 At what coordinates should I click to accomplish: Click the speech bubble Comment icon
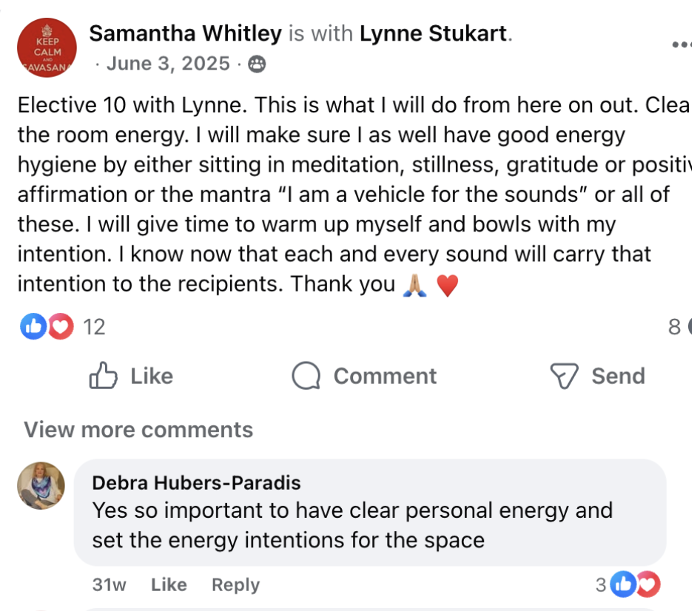306,376
